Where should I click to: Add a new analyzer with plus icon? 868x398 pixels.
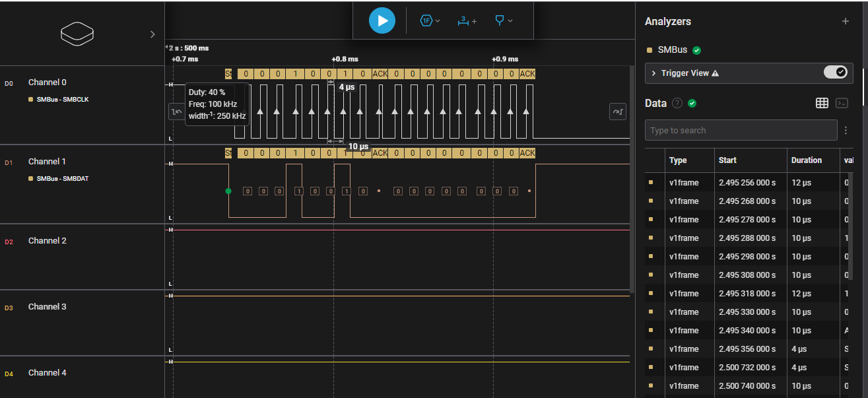coord(846,21)
